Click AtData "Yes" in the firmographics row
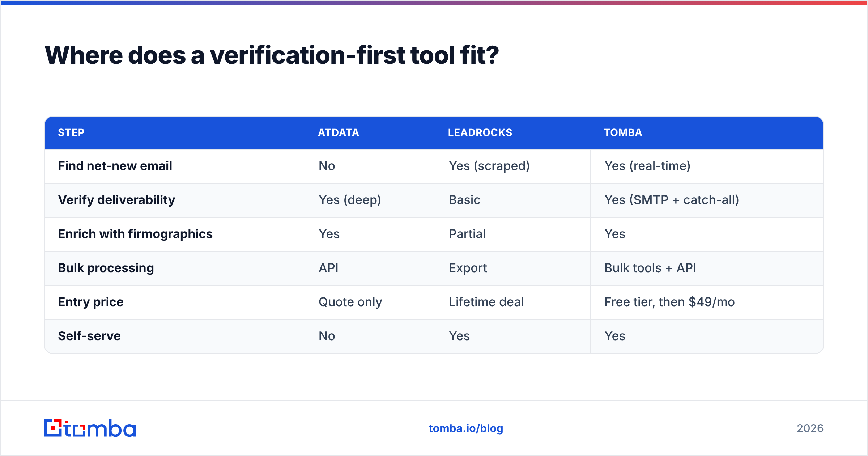 click(x=329, y=234)
